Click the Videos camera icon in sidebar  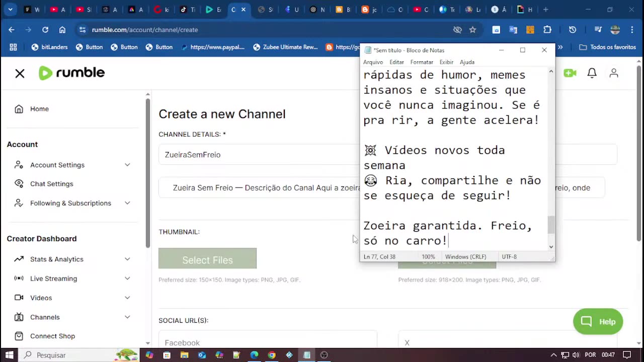[19, 298]
